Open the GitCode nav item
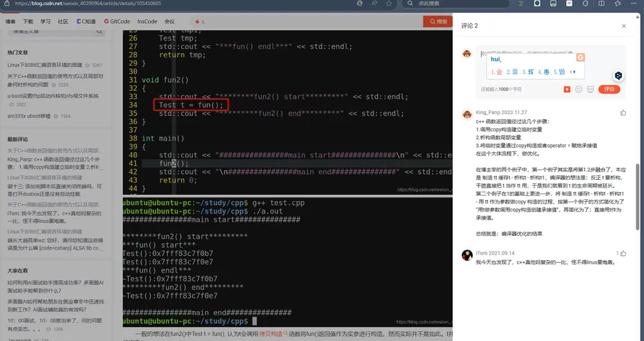 click(x=117, y=21)
